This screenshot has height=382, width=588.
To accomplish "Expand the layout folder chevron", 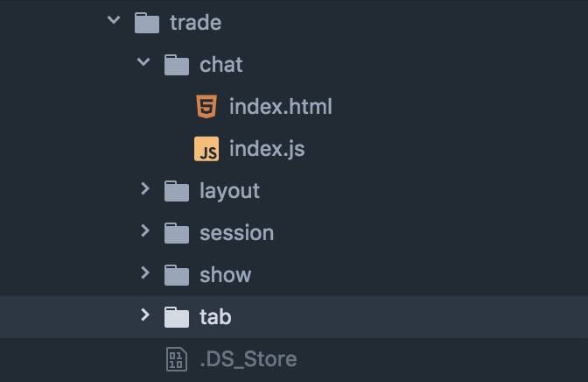I will click(145, 188).
